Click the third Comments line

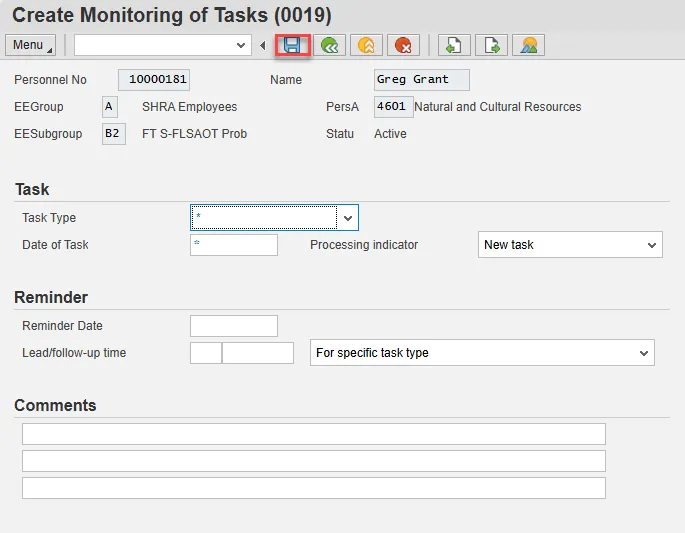(x=313, y=488)
